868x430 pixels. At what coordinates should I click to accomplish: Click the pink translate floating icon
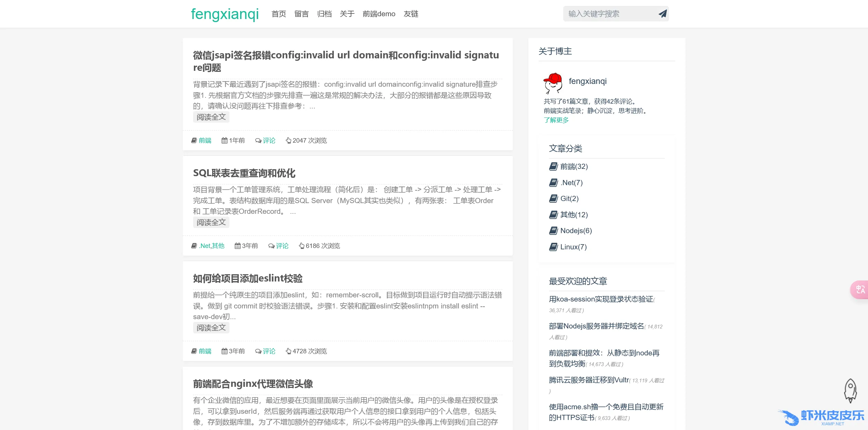pyautogui.click(x=860, y=289)
